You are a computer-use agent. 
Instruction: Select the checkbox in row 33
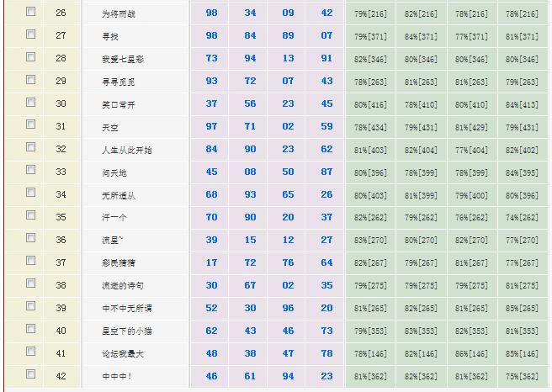click(x=31, y=171)
